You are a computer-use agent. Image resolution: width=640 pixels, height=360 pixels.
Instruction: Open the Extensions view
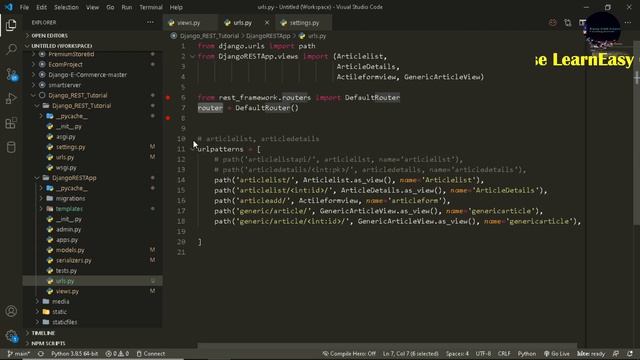coord(11,123)
